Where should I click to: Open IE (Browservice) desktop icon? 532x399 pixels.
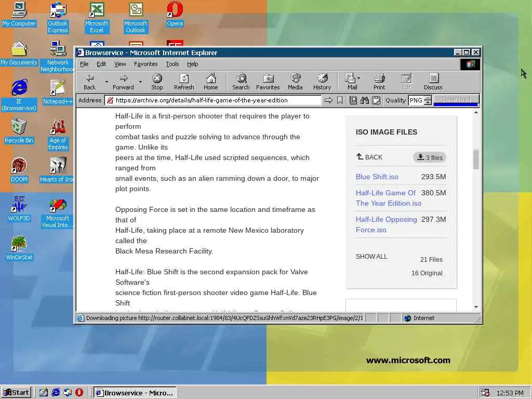pyautogui.click(x=19, y=96)
